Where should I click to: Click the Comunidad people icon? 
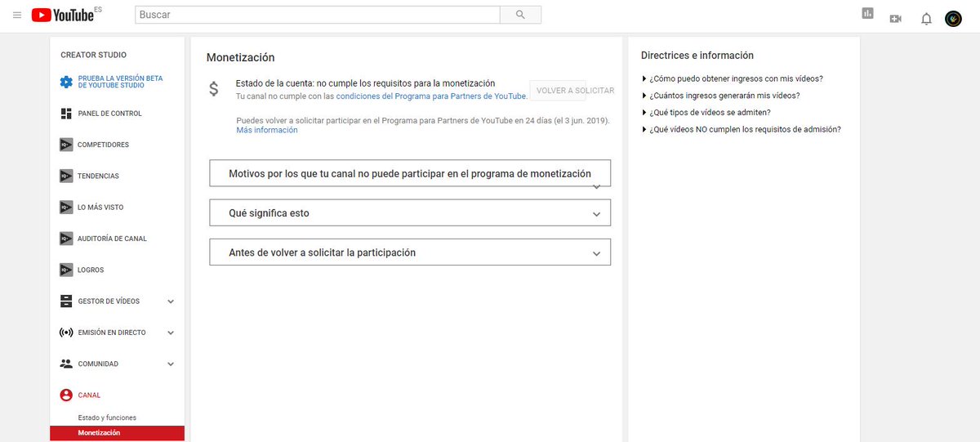66,364
